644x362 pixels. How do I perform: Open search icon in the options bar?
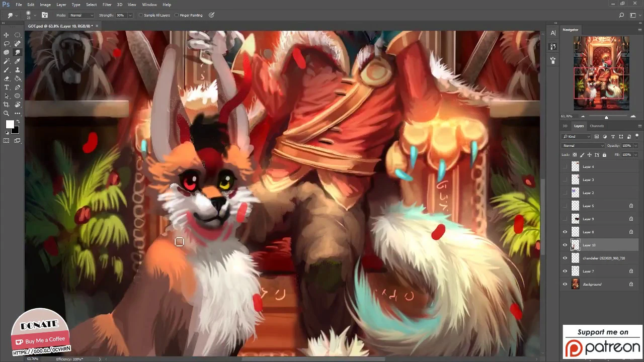[x=621, y=15]
